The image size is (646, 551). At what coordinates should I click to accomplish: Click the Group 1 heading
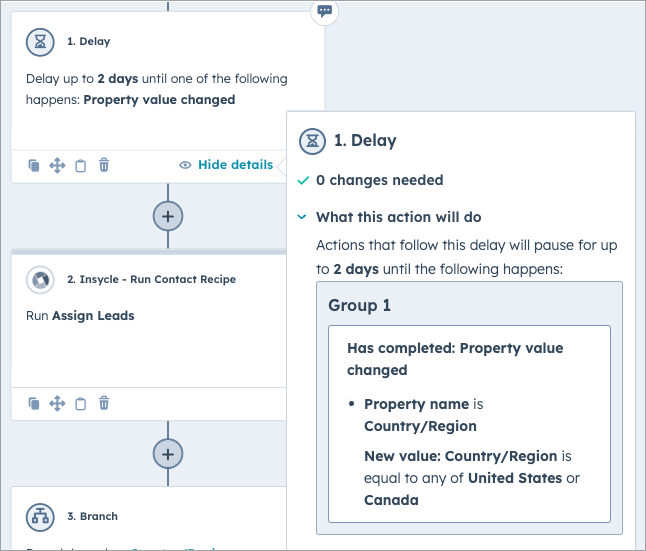tap(359, 305)
